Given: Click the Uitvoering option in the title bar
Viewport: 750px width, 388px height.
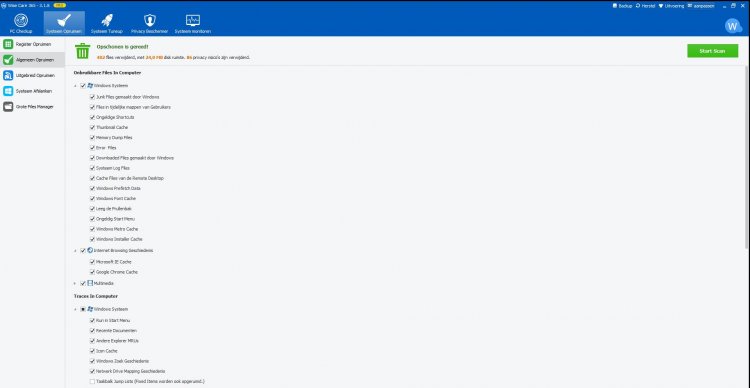Looking at the screenshot, I should pyautogui.click(x=671, y=6).
